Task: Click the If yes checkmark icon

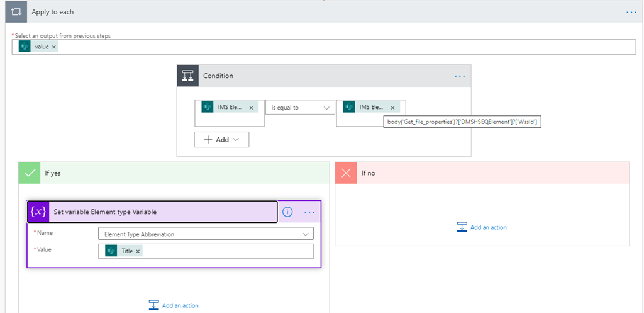Action: coord(30,173)
